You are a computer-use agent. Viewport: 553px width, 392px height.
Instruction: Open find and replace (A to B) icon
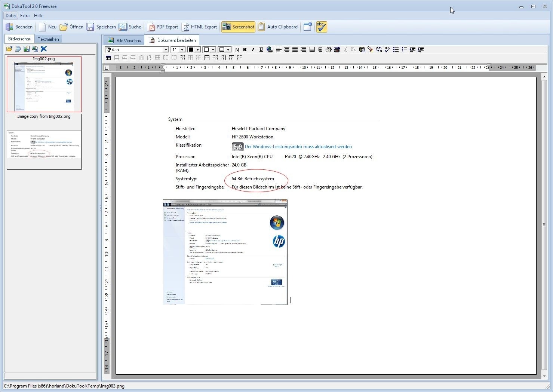[379, 49]
